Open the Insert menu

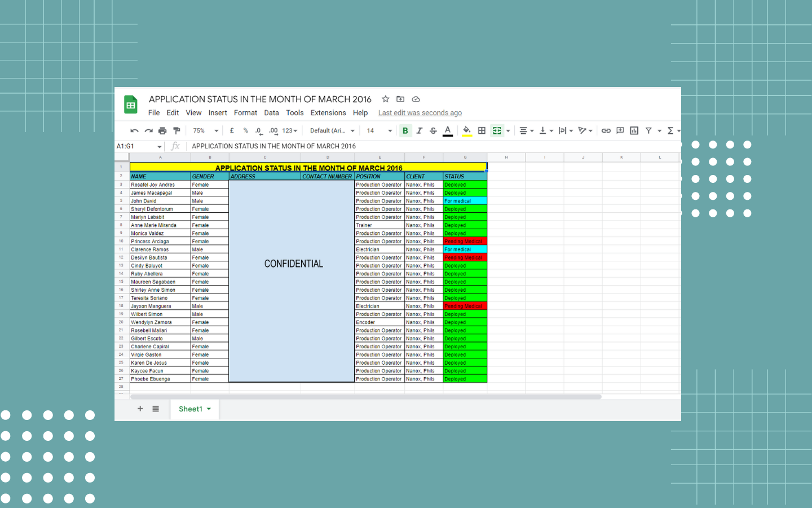218,113
